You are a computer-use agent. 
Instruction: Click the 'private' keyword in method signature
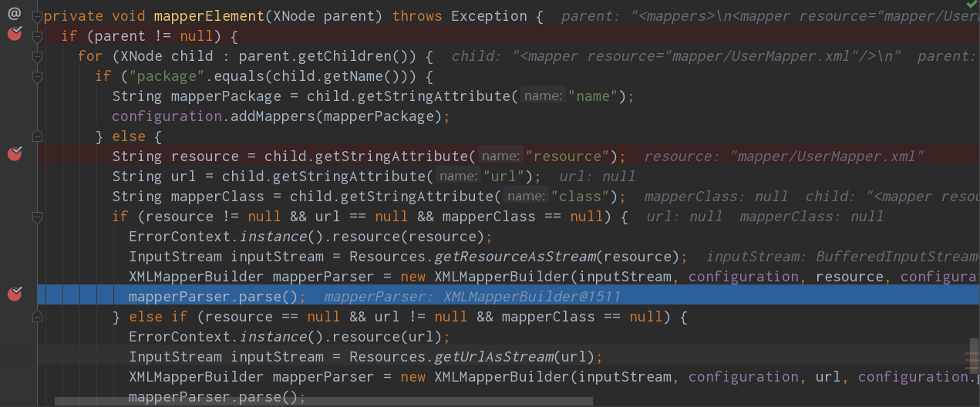(x=73, y=16)
